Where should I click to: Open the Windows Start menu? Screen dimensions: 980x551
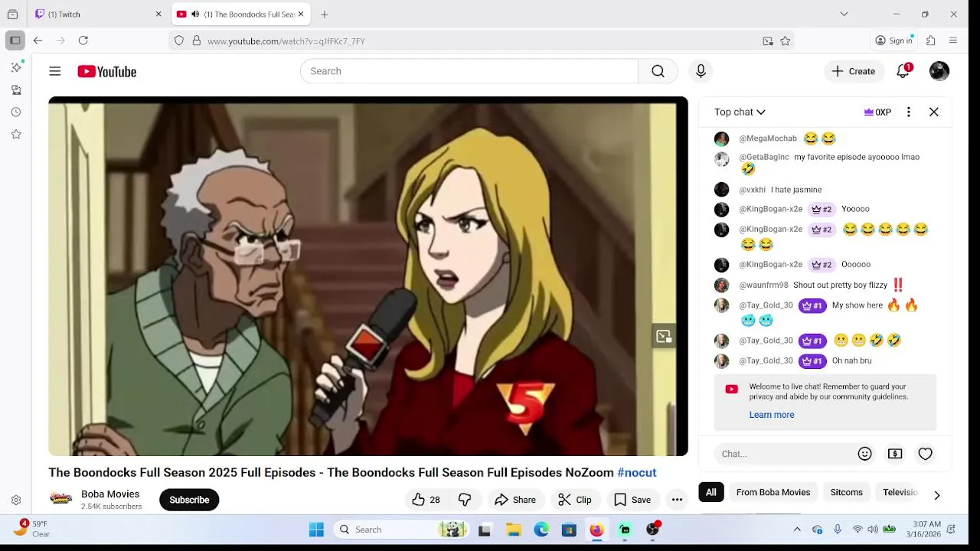tap(316, 530)
